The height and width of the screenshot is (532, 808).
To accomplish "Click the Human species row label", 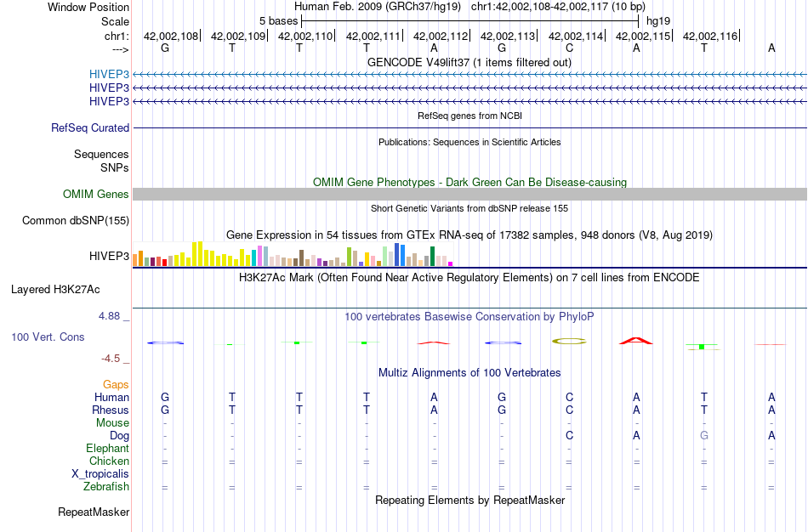I will click(x=111, y=397).
